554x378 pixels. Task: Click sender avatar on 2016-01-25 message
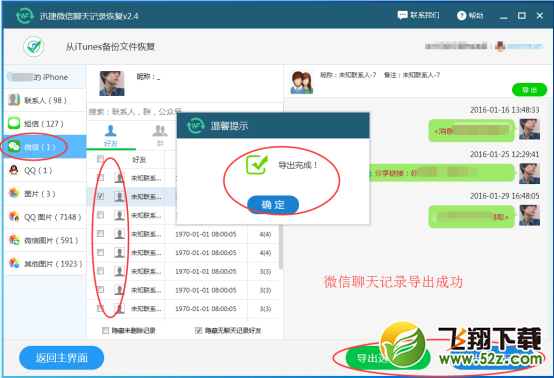pos(529,173)
